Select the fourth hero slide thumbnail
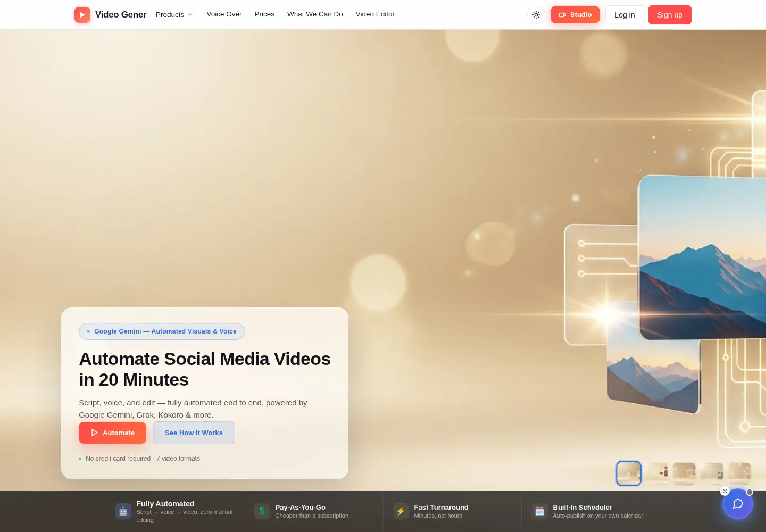The height and width of the screenshot is (532, 766). click(712, 473)
